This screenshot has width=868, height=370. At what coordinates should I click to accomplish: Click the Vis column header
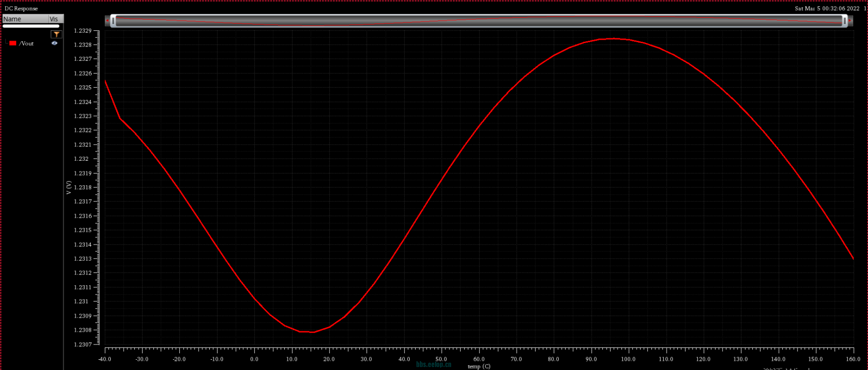coord(54,19)
